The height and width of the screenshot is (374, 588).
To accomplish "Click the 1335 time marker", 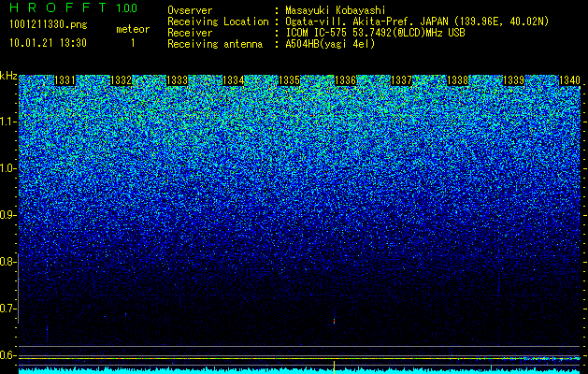I will pos(289,80).
